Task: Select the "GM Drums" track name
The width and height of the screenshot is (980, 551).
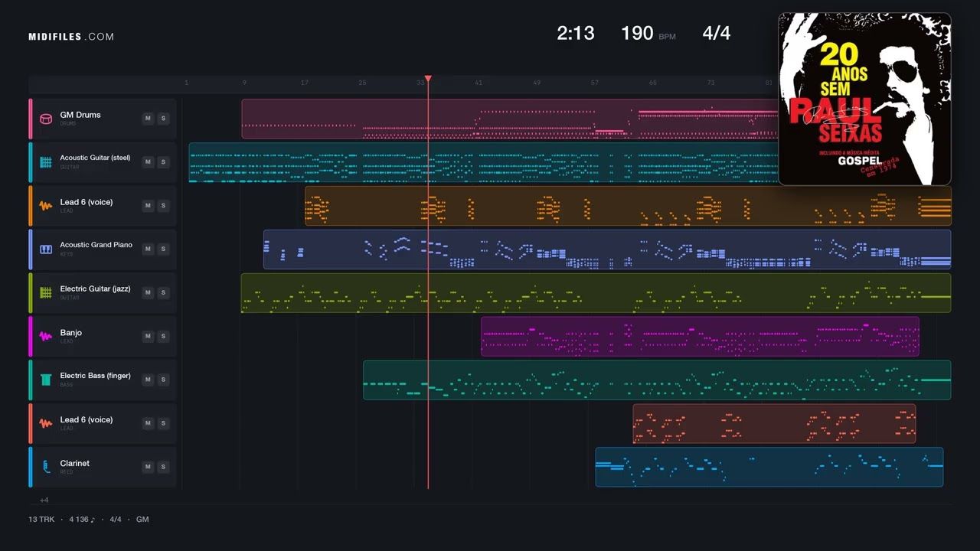Action: (80, 115)
